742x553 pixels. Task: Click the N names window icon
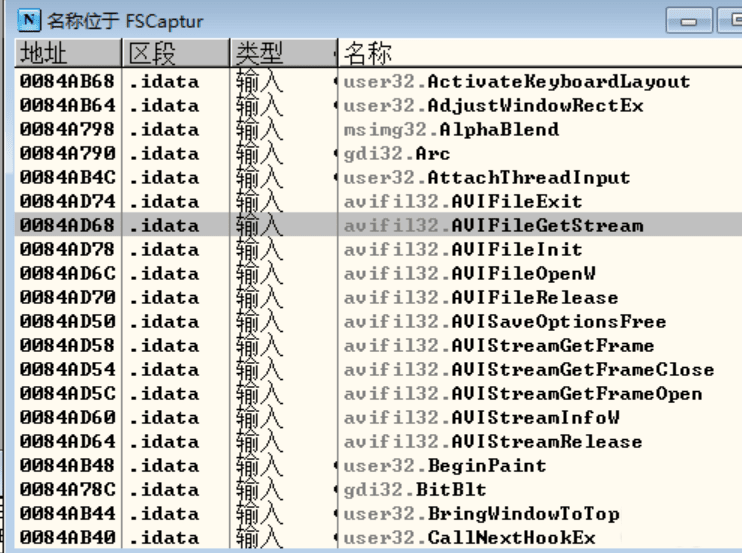pyautogui.click(x=29, y=20)
